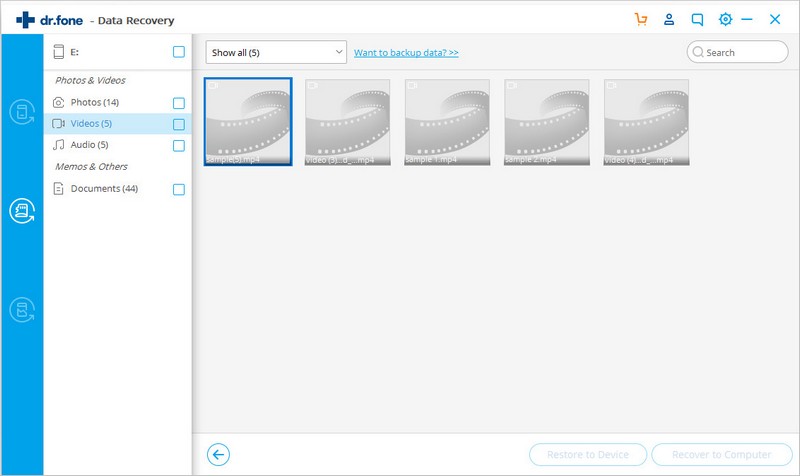The height and width of the screenshot is (476, 800).
Task: Click the Photos camera icon
Action: (59, 103)
